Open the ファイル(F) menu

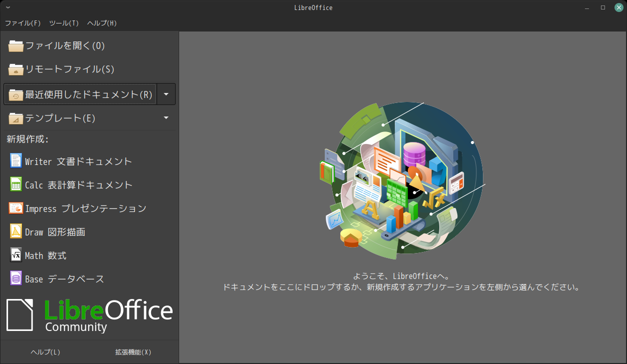pyautogui.click(x=23, y=23)
